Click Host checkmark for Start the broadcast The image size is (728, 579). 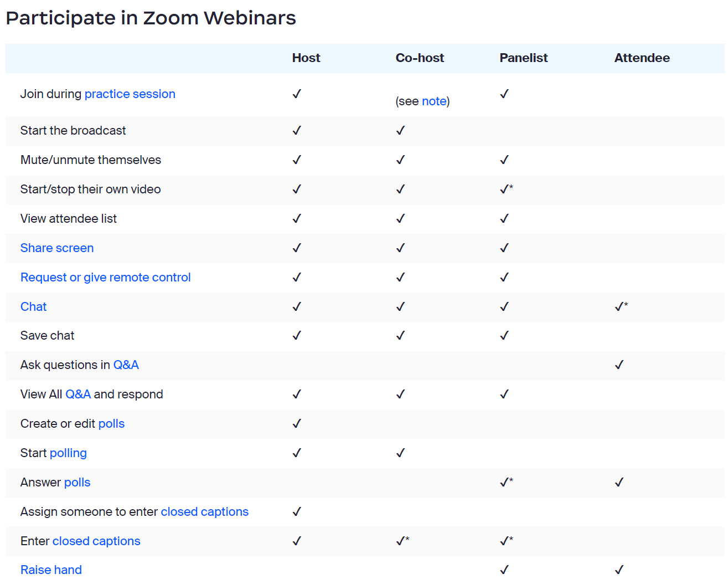[x=297, y=130]
